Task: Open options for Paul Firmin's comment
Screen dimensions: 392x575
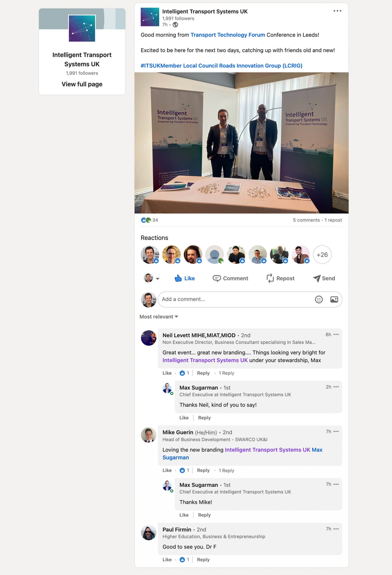Action: [336, 529]
